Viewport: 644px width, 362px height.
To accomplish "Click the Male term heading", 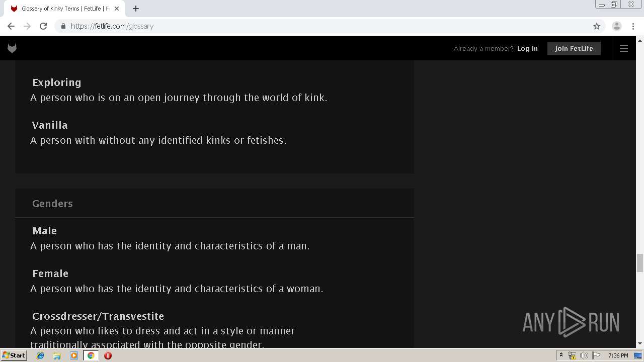I will 45,231.
